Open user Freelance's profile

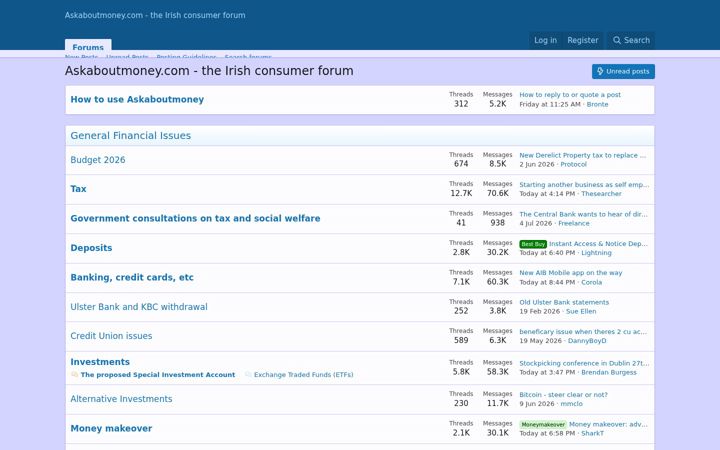(x=574, y=223)
